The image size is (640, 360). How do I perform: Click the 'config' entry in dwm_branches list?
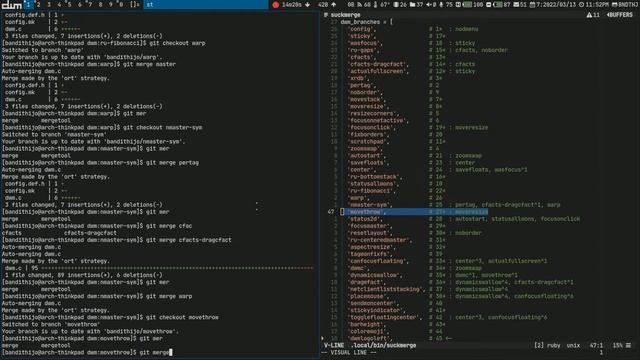pyautogui.click(x=361, y=29)
